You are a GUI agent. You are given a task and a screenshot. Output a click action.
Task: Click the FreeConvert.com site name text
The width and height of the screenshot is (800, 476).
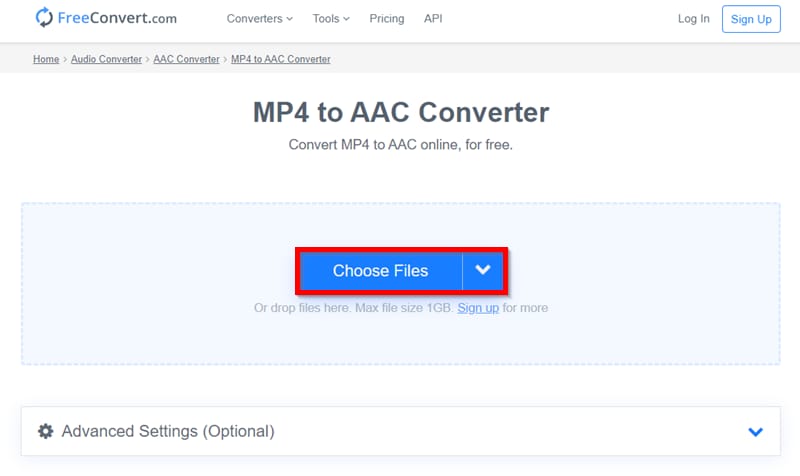[x=124, y=18]
